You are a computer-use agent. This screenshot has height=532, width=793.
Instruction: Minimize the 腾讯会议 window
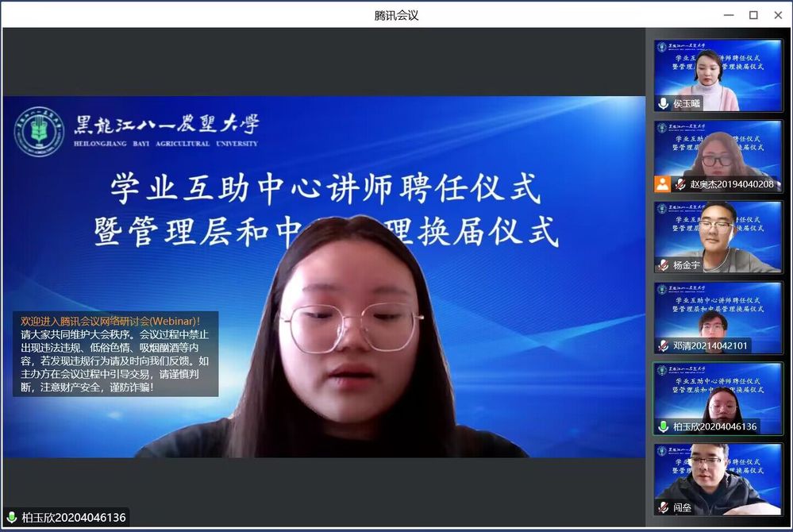(x=728, y=15)
